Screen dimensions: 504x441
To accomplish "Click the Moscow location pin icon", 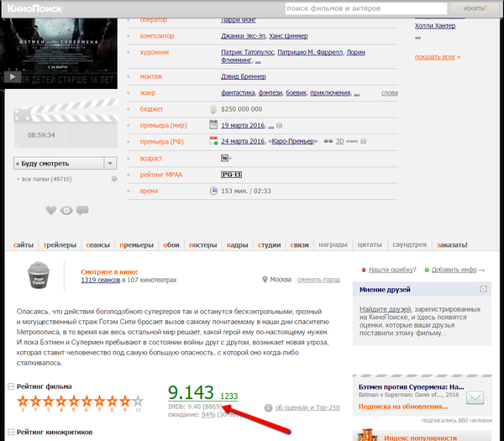I will click(265, 280).
